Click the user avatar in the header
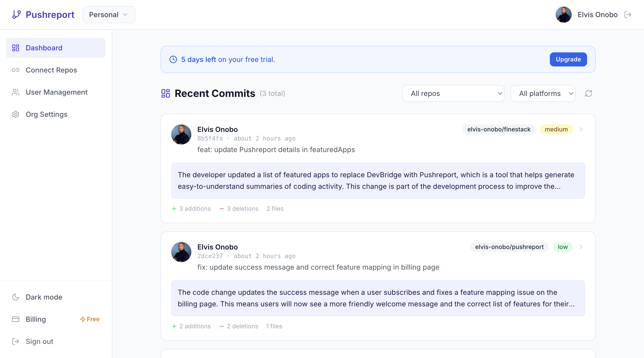 (563, 15)
